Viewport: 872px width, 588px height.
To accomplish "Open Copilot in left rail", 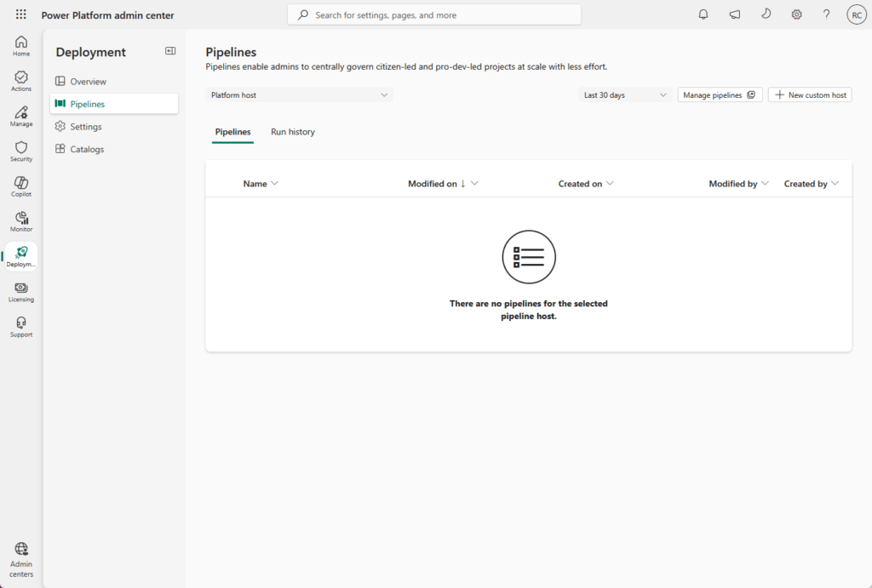I will tap(21, 186).
